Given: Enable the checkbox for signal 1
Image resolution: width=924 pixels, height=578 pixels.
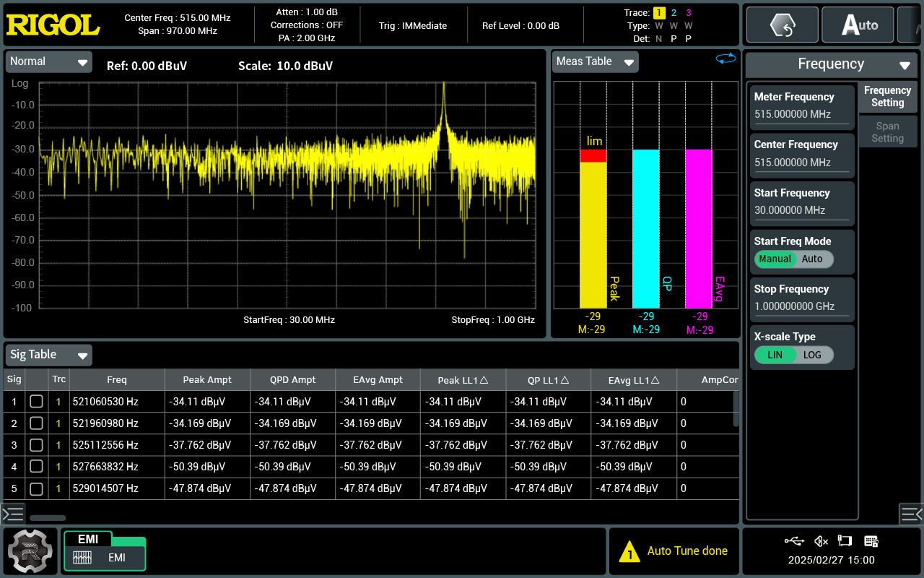Looking at the screenshot, I should 36,400.
